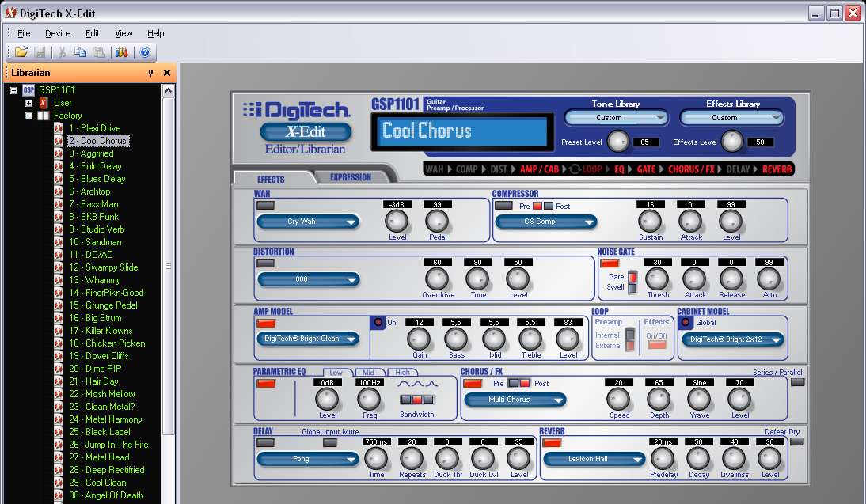Collapse the Factory tree node
Viewport: 866px width, 504px height.
pos(28,116)
